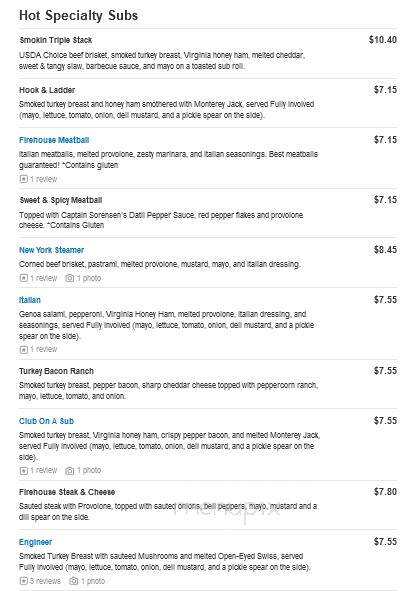The height and width of the screenshot is (591, 406).
Task: Select the Hook & Ladder item title
Action: [x=47, y=90]
